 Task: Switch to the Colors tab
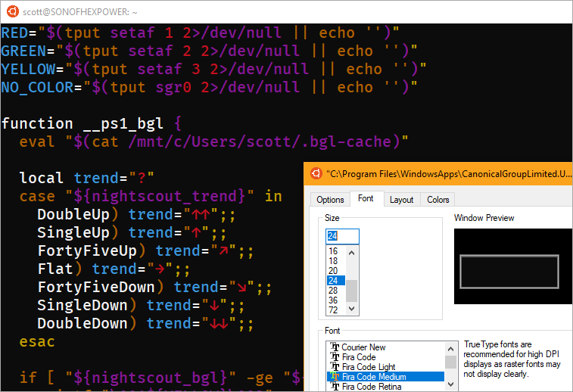pyautogui.click(x=438, y=200)
